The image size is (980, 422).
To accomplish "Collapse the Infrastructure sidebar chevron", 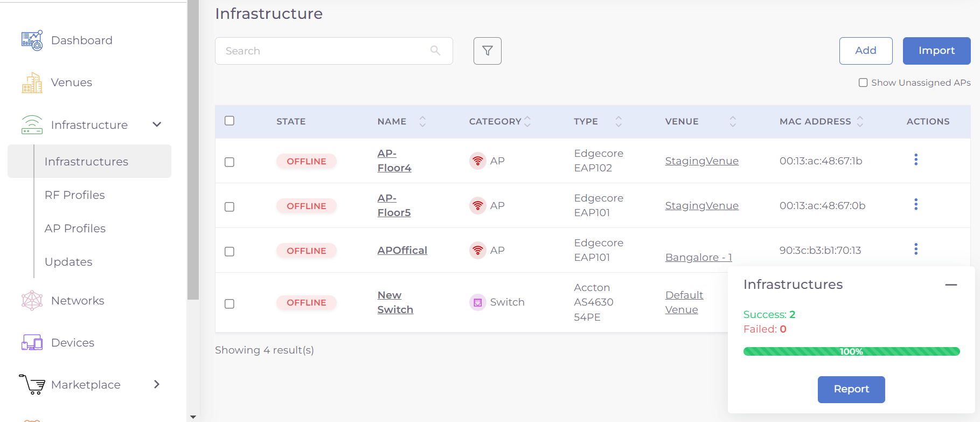I will (157, 125).
